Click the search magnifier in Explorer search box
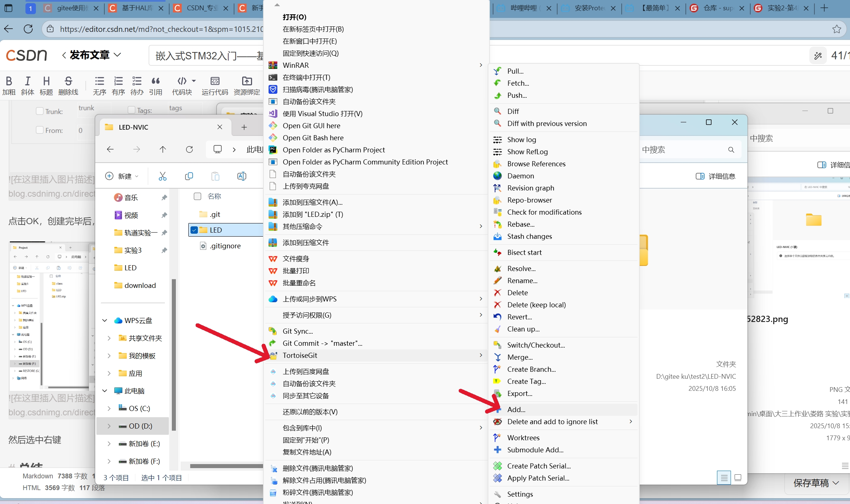Screen dimensions: 850x504 [x=731, y=149]
